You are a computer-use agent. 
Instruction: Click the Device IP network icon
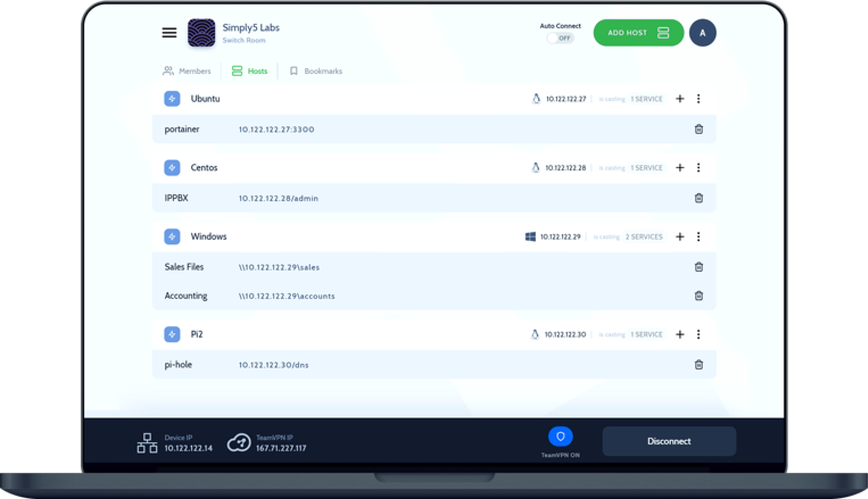[x=147, y=443]
